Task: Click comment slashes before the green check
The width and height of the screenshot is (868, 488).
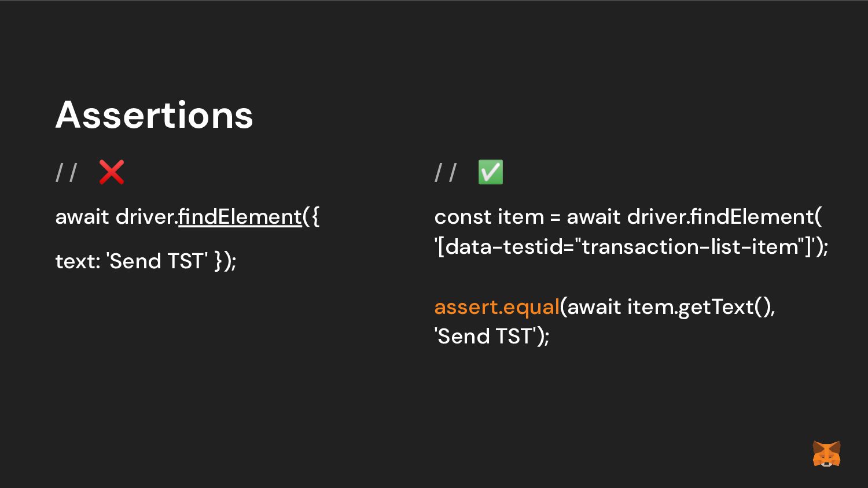Action: tap(446, 172)
